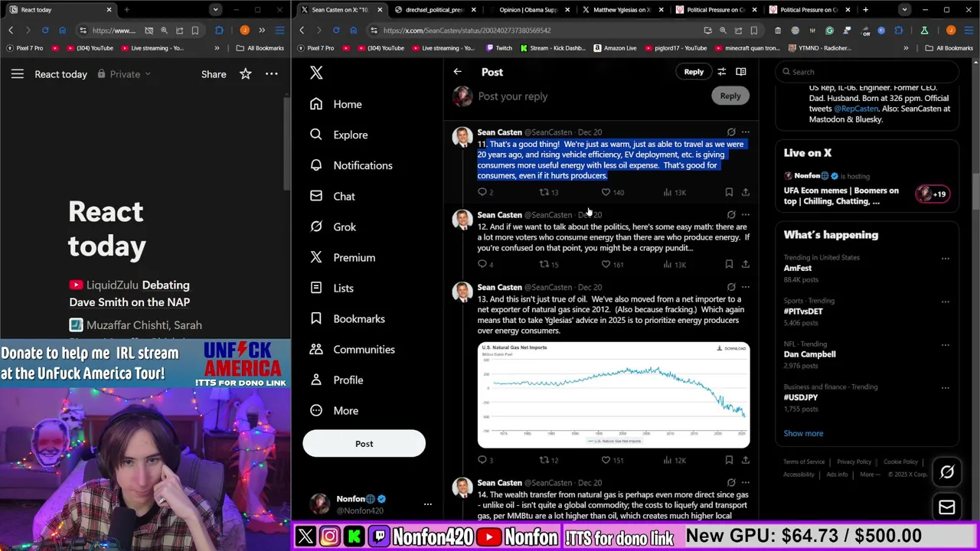
Task: Click Share in React today window
Action: click(214, 74)
